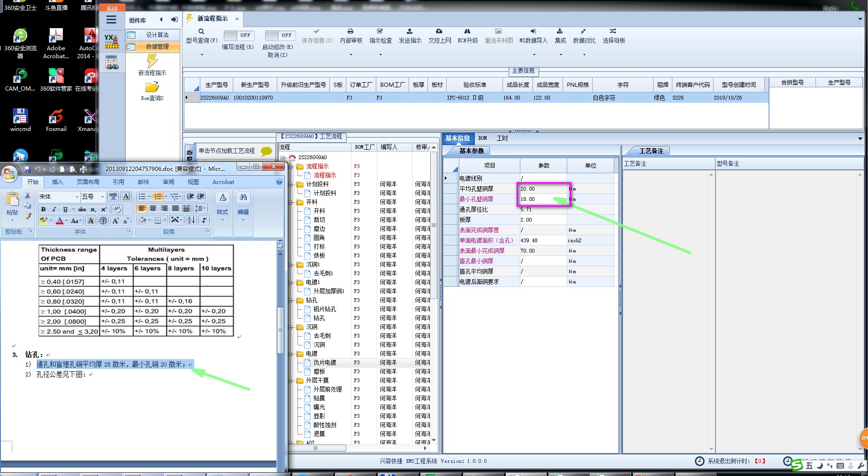
Task: Click the 数据管理 button in the component library
Action: pyautogui.click(x=152, y=46)
